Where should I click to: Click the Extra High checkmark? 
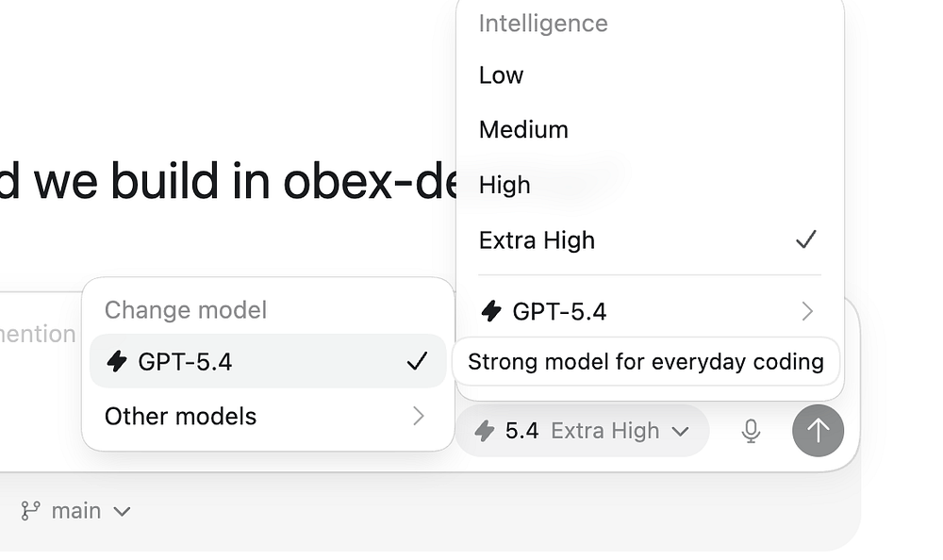pyautogui.click(x=805, y=240)
